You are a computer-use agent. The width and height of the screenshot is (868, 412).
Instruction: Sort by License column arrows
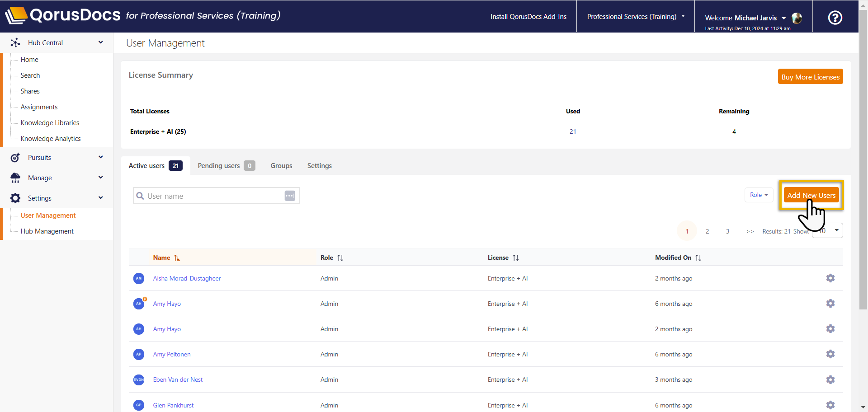[x=516, y=258]
